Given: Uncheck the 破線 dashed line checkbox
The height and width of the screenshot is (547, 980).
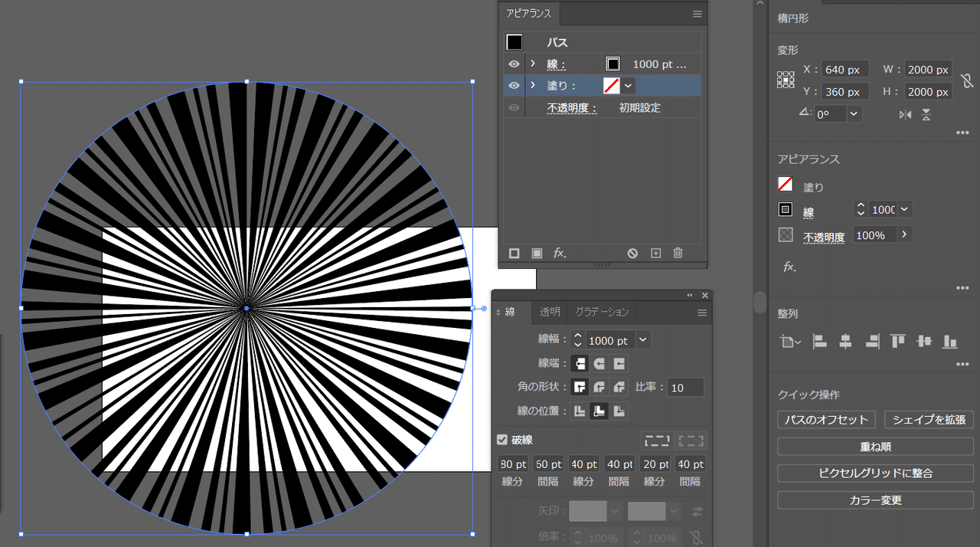Looking at the screenshot, I should [x=502, y=440].
